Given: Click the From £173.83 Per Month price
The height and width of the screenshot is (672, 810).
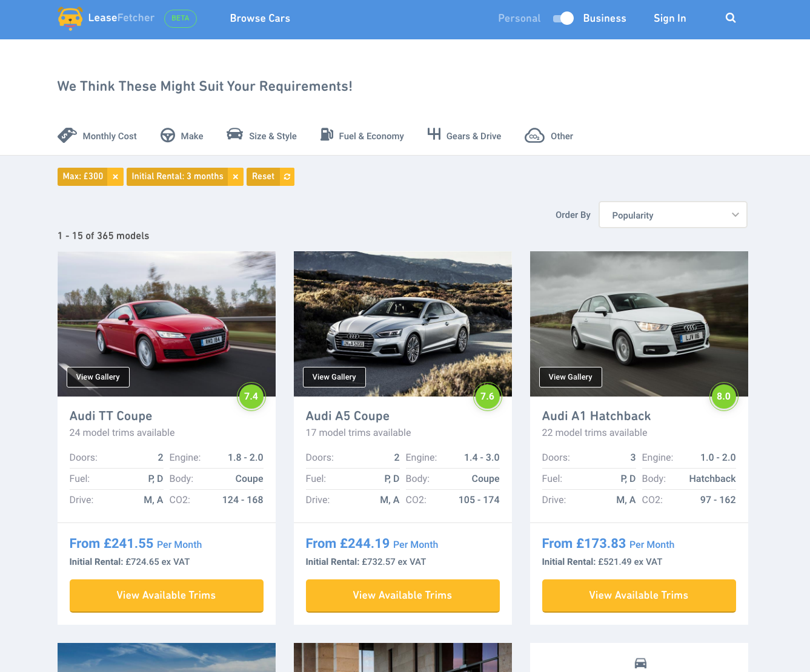Looking at the screenshot, I should point(608,544).
